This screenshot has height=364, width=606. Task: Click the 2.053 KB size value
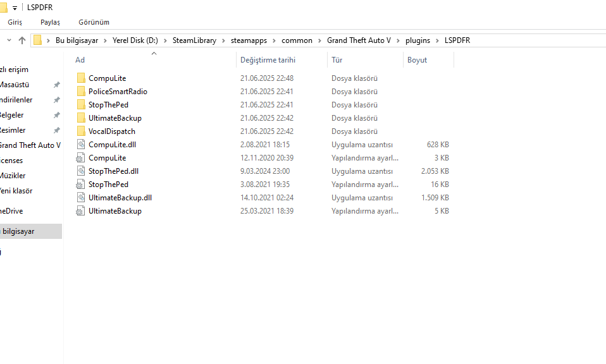(435, 171)
